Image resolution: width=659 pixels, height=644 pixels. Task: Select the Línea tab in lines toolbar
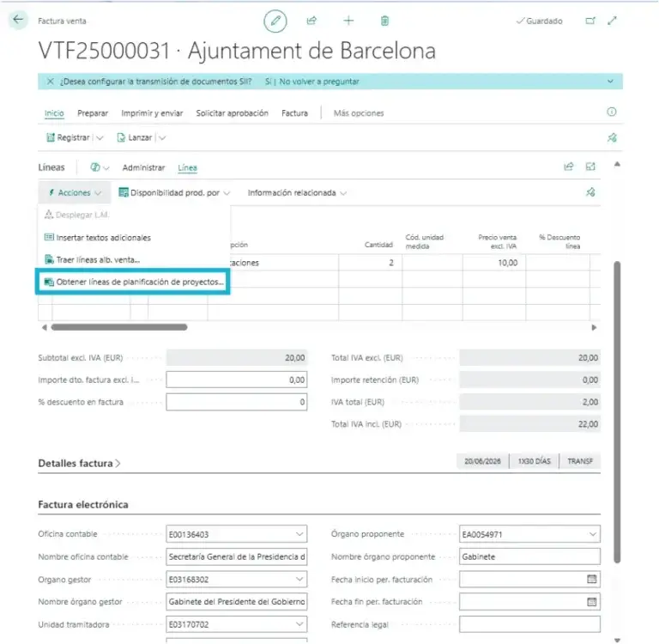coord(187,167)
